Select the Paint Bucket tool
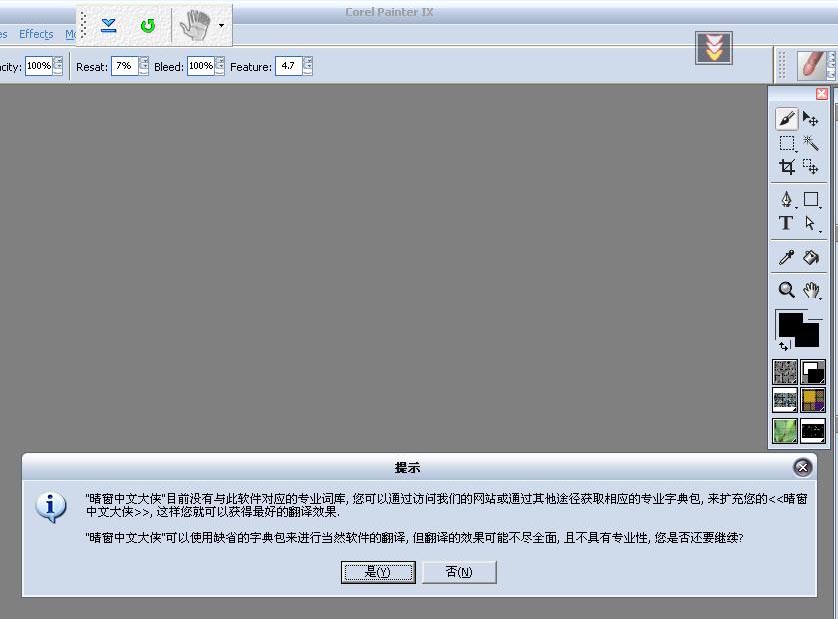 point(811,257)
